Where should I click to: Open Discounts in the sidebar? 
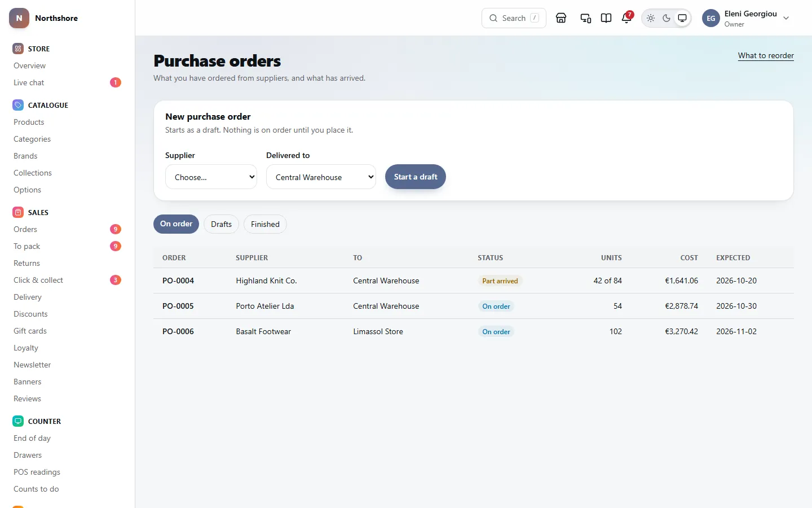coord(30,314)
